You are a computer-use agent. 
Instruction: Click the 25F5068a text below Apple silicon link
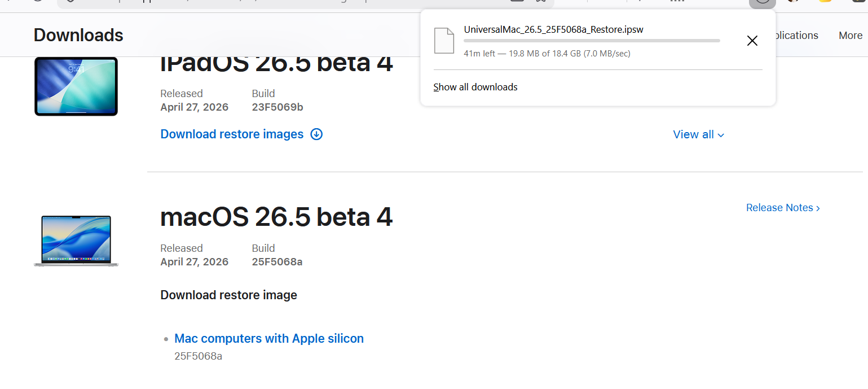coord(199,356)
